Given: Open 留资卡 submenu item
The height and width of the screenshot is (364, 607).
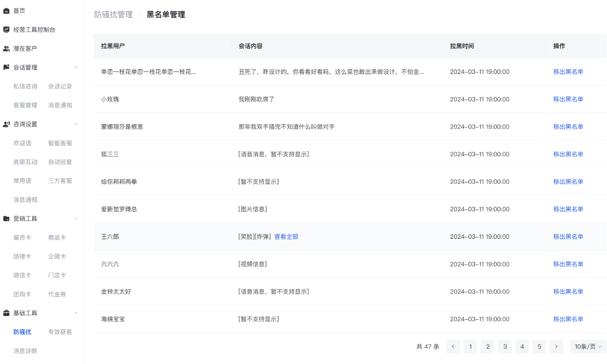Looking at the screenshot, I should click(x=22, y=238).
